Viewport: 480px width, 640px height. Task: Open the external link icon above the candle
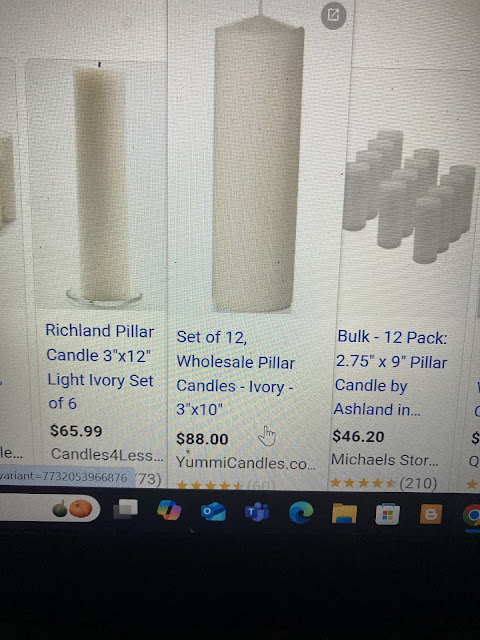click(x=333, y=16)
